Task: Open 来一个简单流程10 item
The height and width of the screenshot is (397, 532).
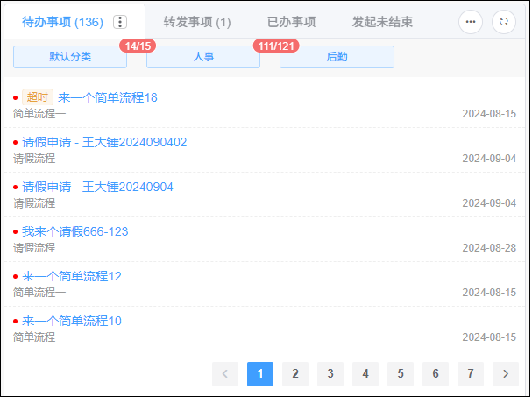Action: pos(72,321)
